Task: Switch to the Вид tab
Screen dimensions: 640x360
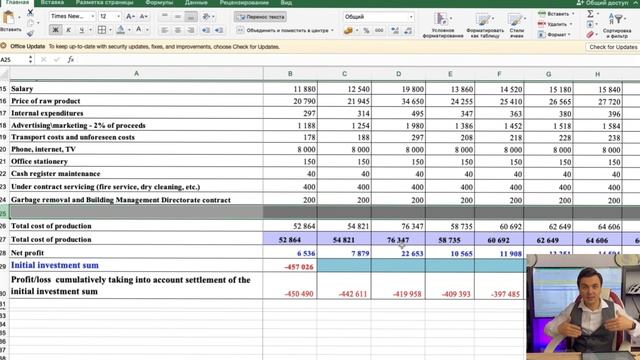Action: [x=286, y=3]
